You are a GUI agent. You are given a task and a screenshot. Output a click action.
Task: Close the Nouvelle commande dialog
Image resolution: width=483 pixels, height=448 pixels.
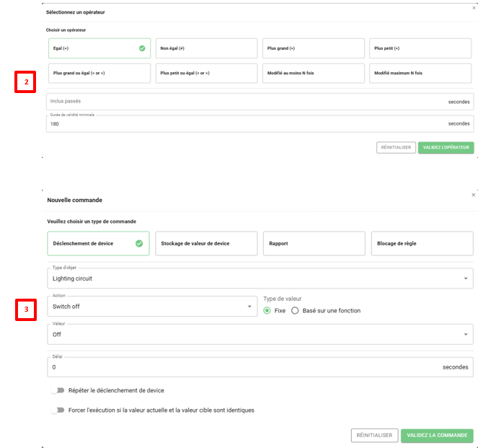coord(473,195)
